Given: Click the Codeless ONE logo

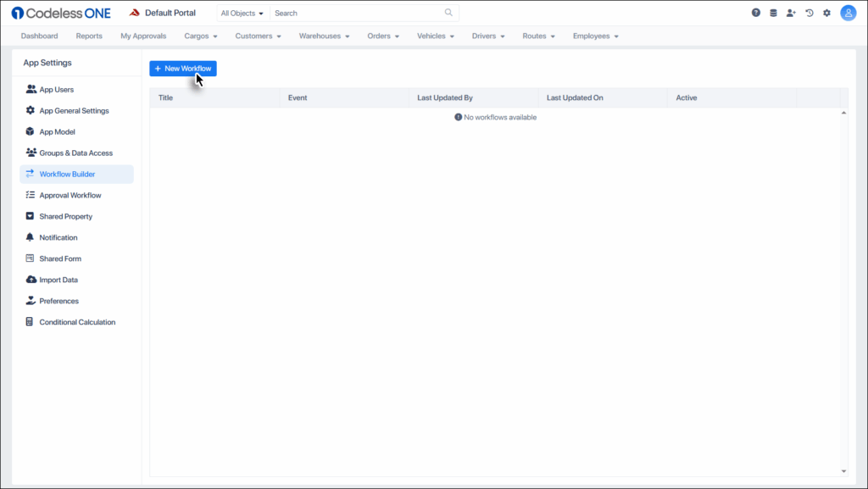Looking at the screenshot, I should coord(59,13).
